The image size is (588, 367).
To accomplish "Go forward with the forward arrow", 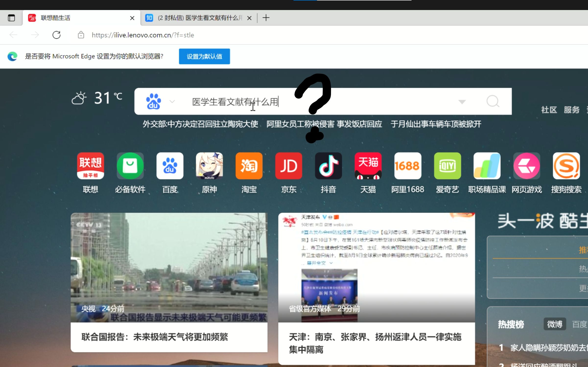I will (35, 35).
